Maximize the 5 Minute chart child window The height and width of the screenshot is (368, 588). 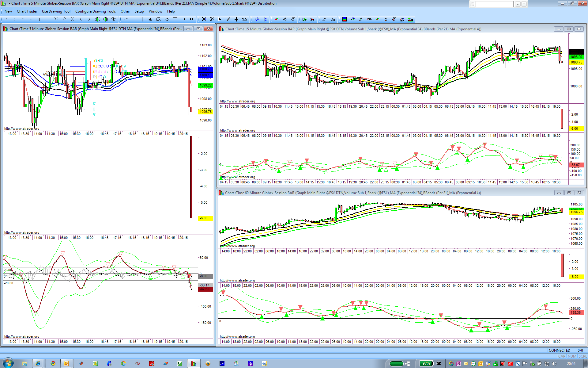(x=198, y=29)
